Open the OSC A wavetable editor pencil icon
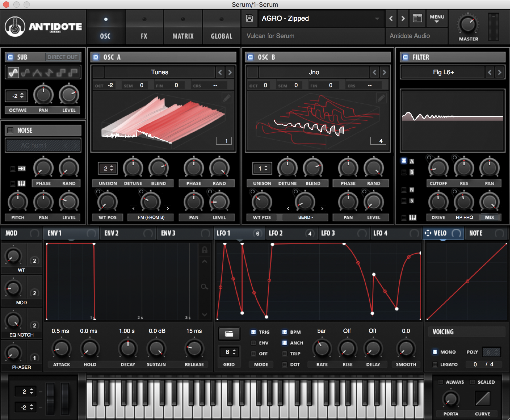510x420 pixels. click(227, 98)
